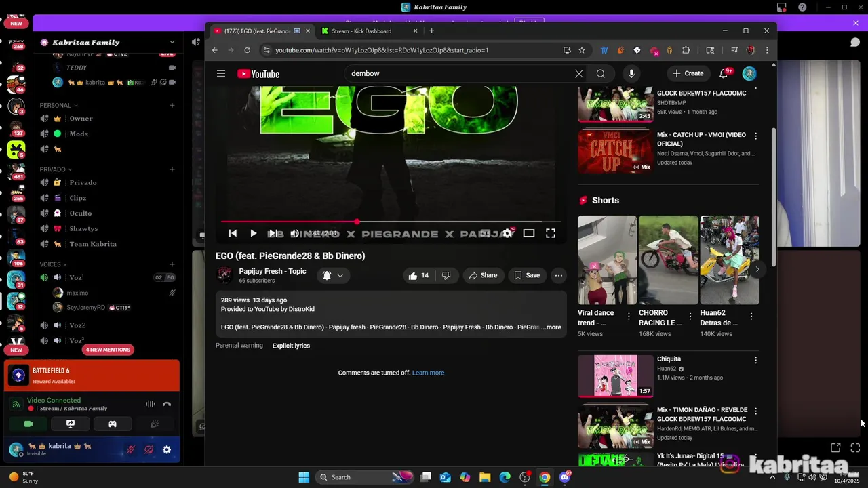The image size is (868, 488).
Task: Dislike the EGO video
Action: tap(446, 275)
